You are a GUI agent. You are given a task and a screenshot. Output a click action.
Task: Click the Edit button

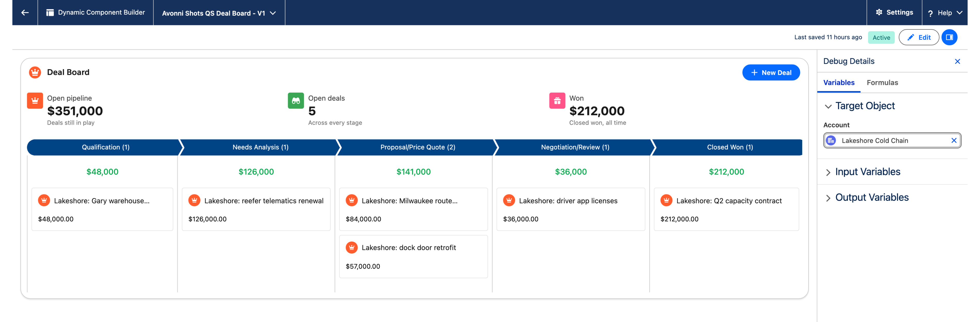click(918, 37)
